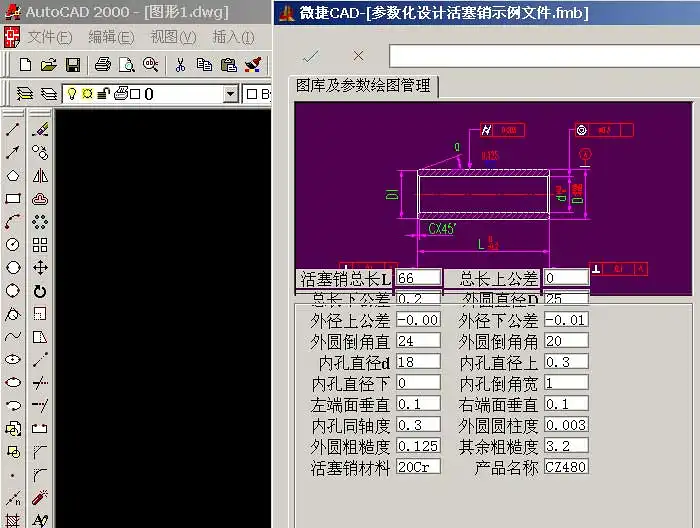Viewport: 700px width, 528px height.
Task: Select the Point draw tool
Action: (13, 475)
